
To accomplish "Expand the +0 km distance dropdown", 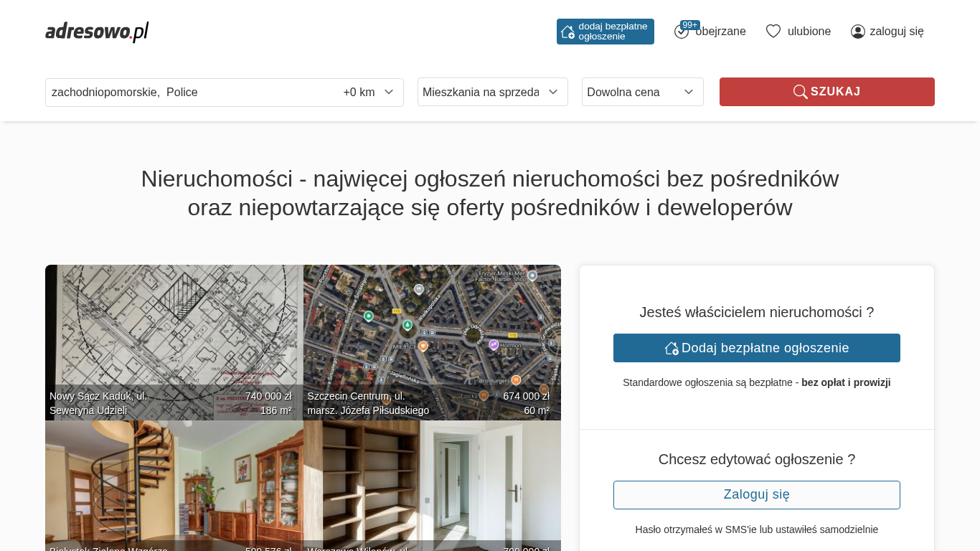I will [369, 93].
